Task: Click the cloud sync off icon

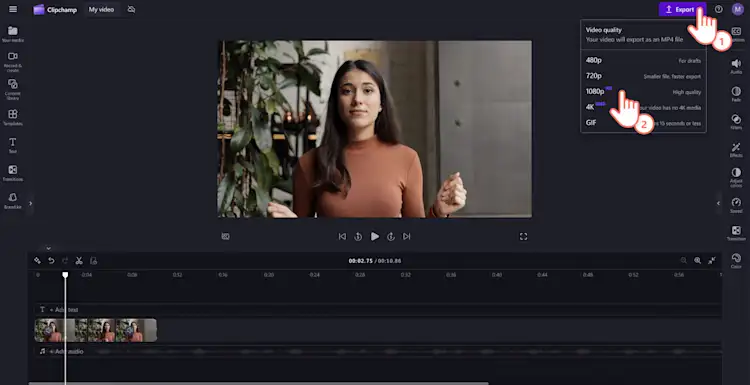Action: (132, 10)
